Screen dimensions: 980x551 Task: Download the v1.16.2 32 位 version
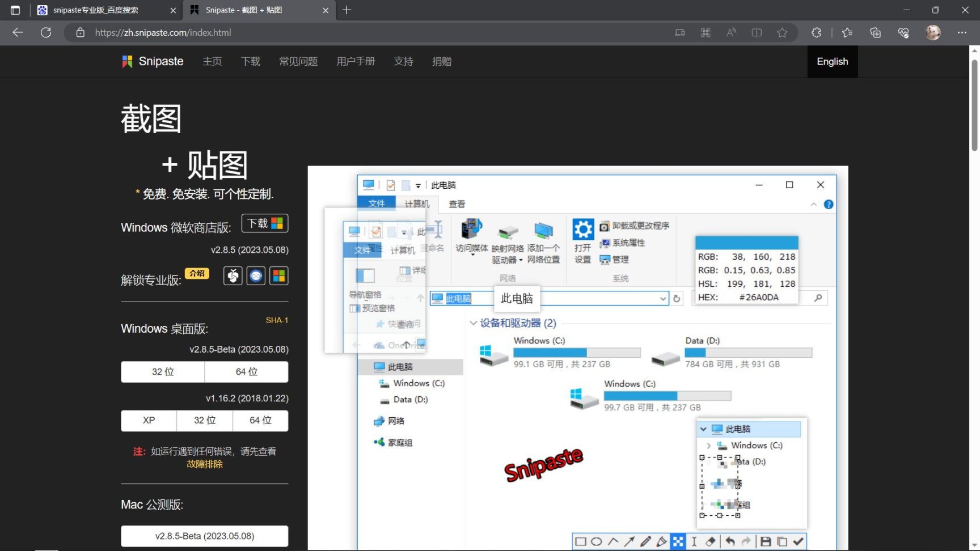point(205,421)
